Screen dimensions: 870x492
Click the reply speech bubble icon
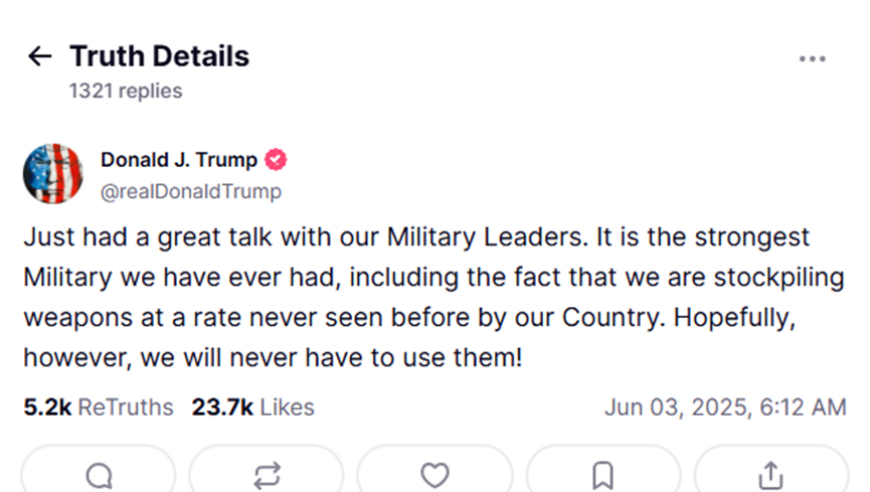pos(99,475)
